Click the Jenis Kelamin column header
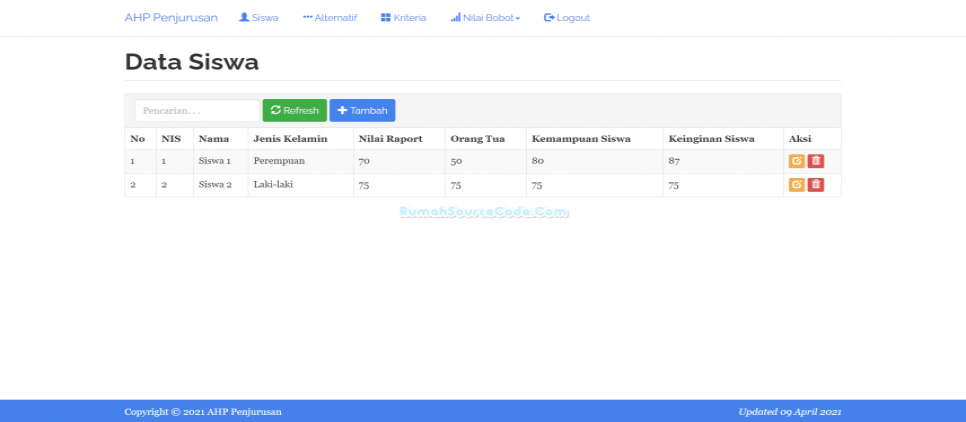 [x=290, y=138]
